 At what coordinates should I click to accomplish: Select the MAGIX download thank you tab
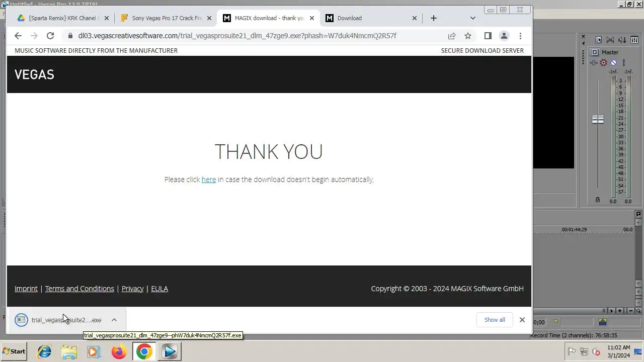click(269, 18)
